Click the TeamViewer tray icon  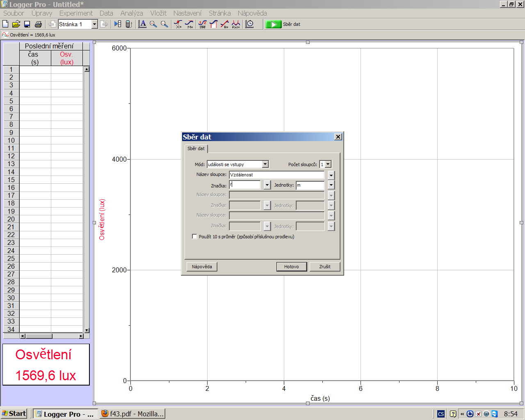point(495,414)
